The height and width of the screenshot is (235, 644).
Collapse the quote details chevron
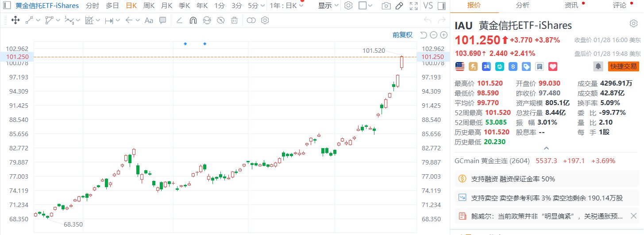click(547, 149)
